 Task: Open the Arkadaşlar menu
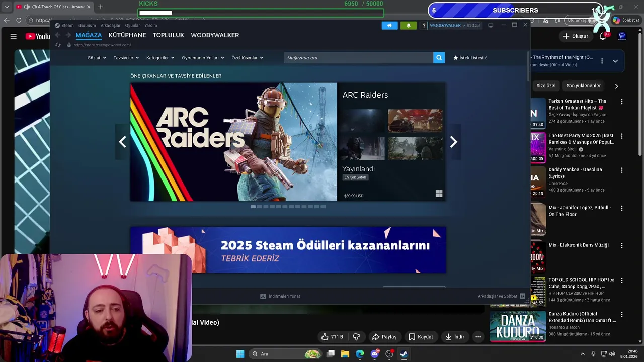(x=110, y=25)
